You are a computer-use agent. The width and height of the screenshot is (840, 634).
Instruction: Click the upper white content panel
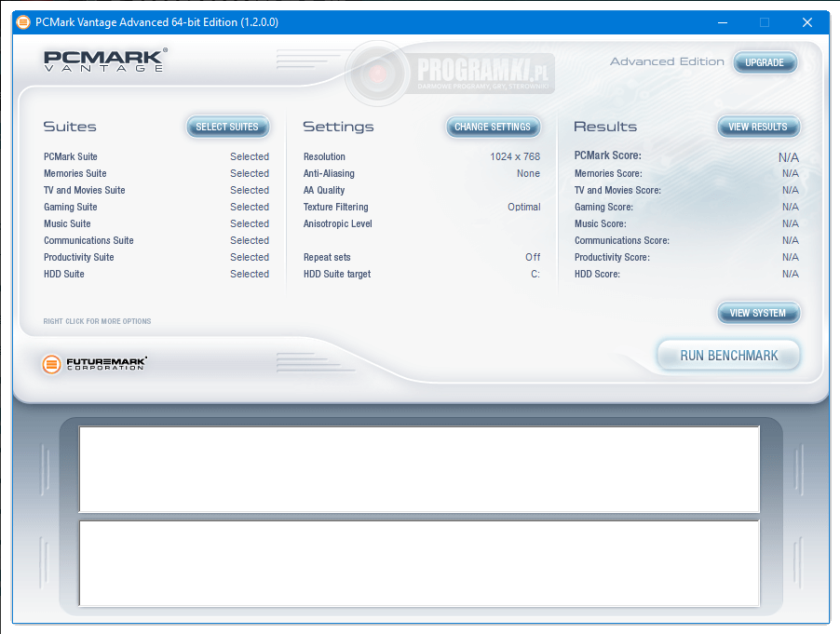click(419, 469)
